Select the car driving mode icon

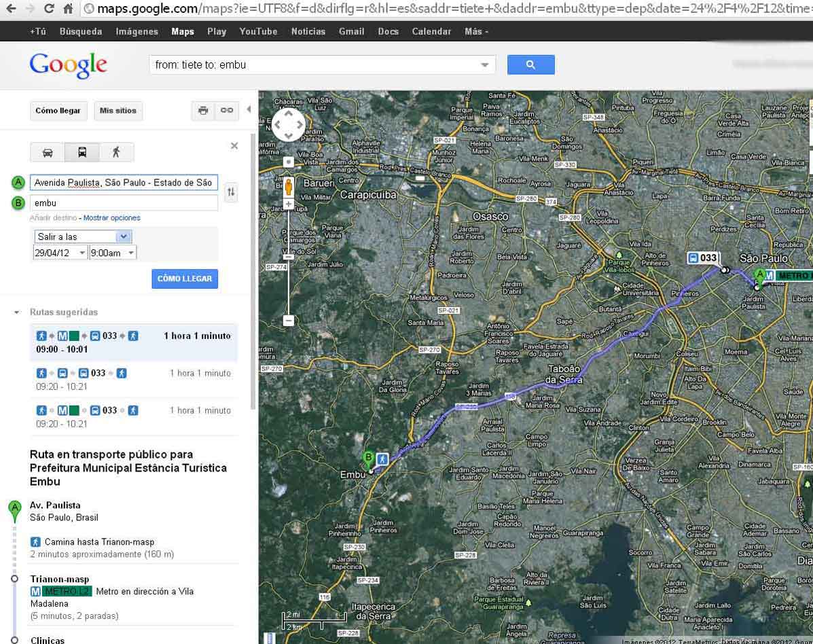click(48, 152)
